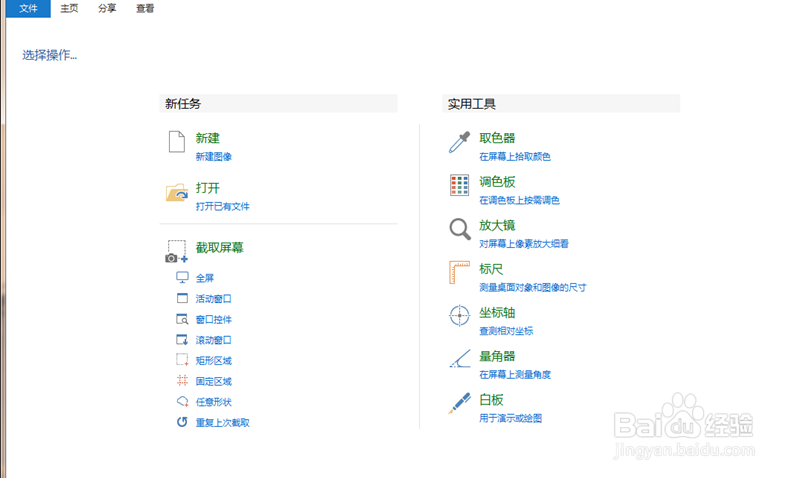800x478 pixels.
Task: Switch to the 主页 tab
Action: 69,9
